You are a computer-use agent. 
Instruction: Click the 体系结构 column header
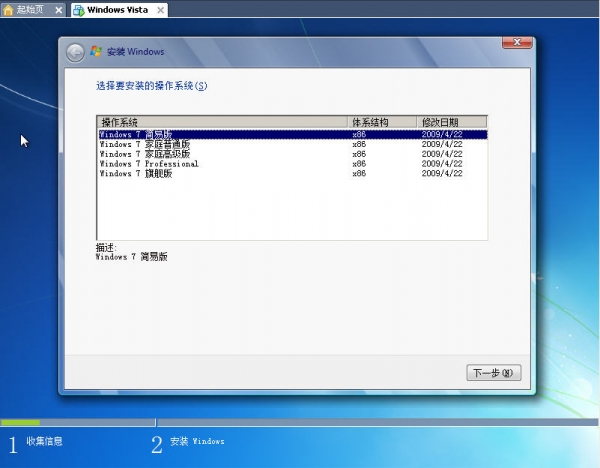(382, 122)
